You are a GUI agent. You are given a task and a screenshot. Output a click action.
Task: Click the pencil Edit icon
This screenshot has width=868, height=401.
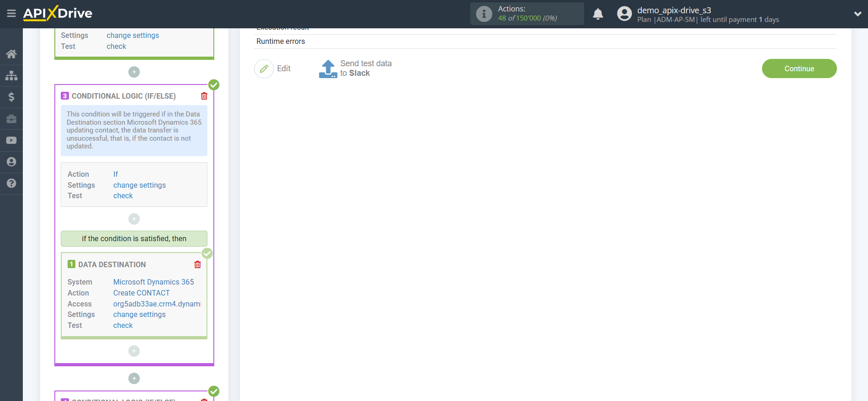tap(264, 69)
